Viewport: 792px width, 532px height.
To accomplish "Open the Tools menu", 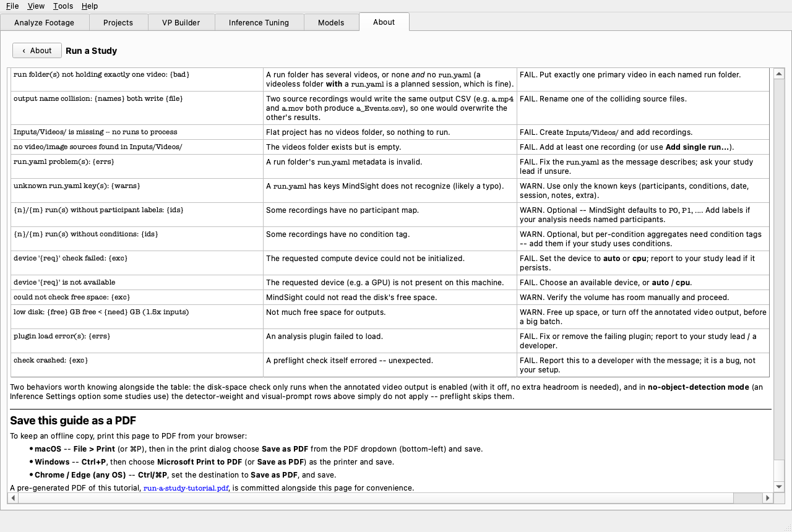I will [62, 6].
